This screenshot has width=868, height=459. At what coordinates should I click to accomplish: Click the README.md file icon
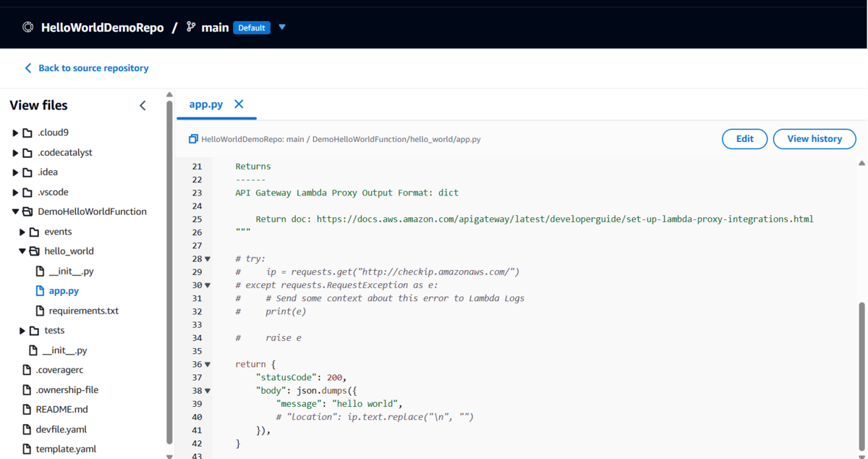click(27, 410)
